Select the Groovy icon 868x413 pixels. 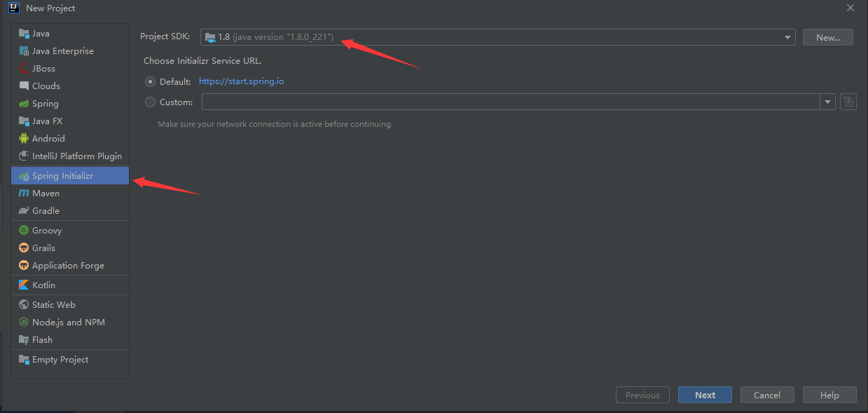[x=24, y=231]
